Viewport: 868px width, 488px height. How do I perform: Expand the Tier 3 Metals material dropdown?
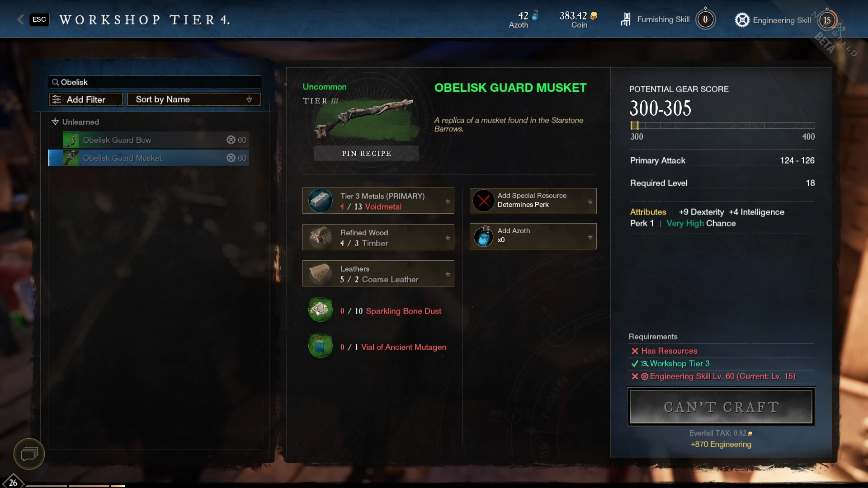pyautogui.click(x=448, y=202)
